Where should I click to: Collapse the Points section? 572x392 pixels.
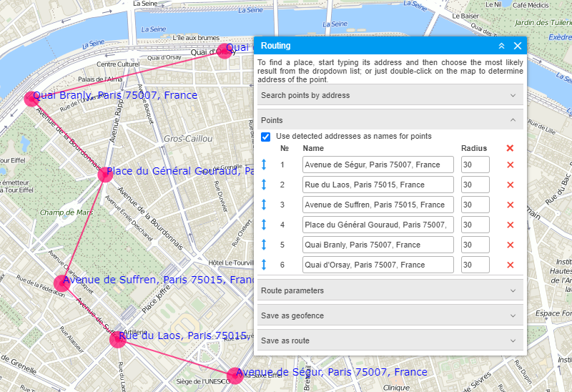390,120
